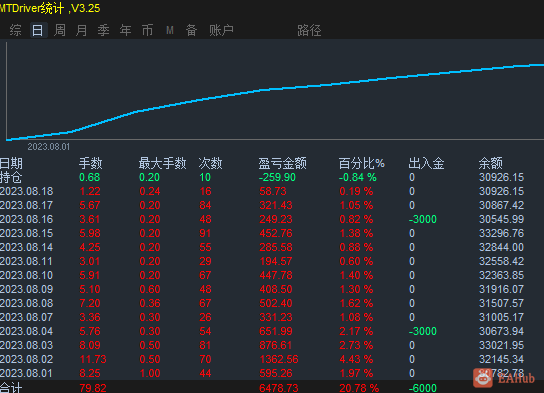Select the M tab

170,31
